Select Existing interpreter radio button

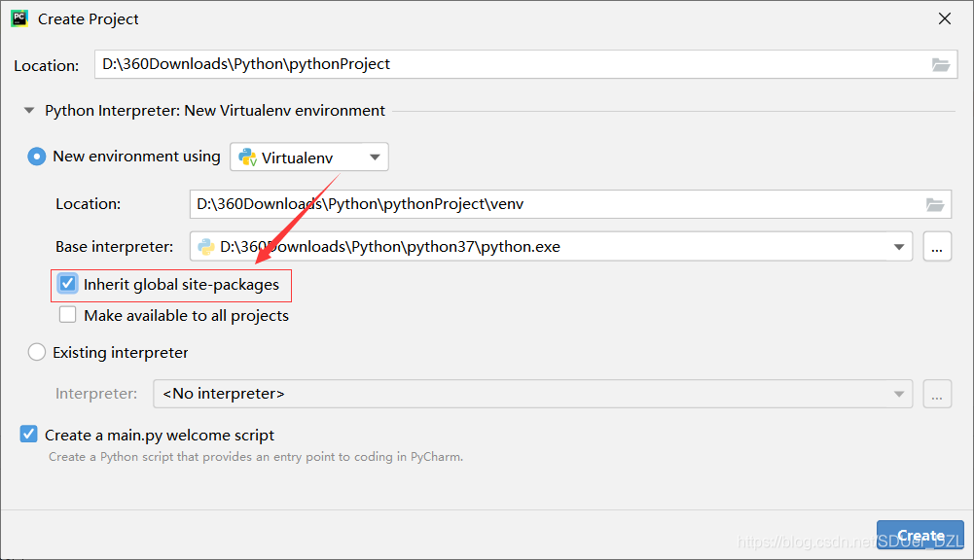tap(37, 353)
